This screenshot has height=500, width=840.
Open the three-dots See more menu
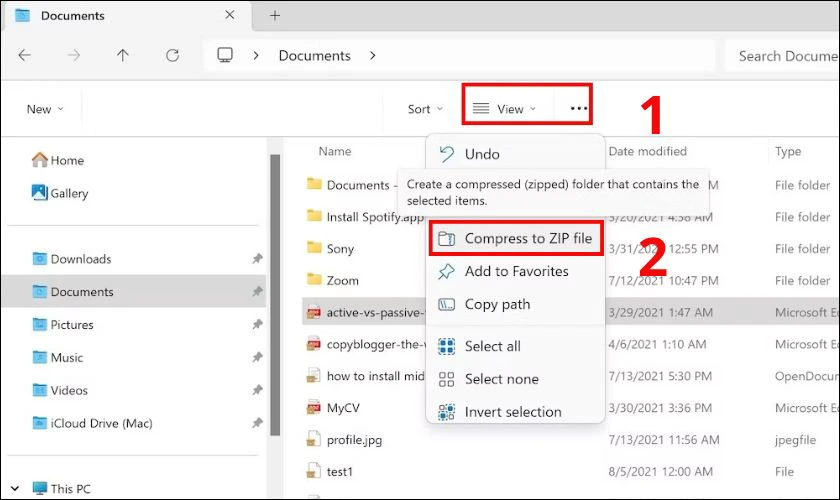coord(579,109)
